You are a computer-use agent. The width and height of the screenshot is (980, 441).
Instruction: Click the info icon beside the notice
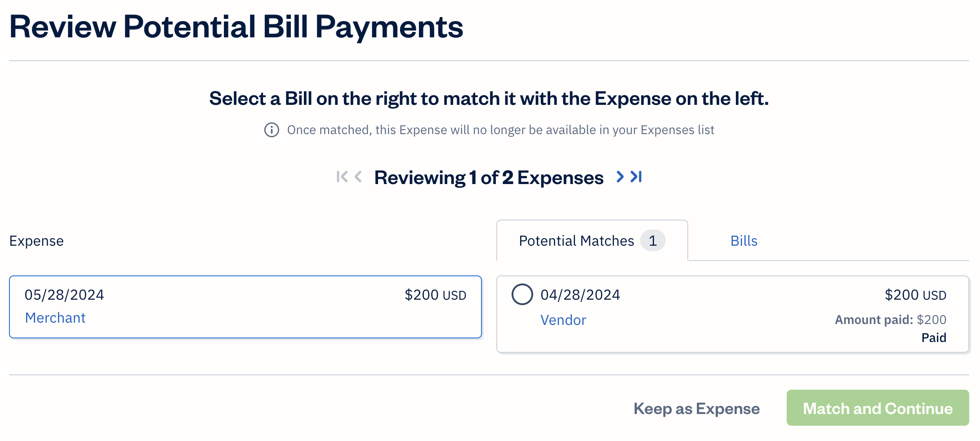(272, 130)
